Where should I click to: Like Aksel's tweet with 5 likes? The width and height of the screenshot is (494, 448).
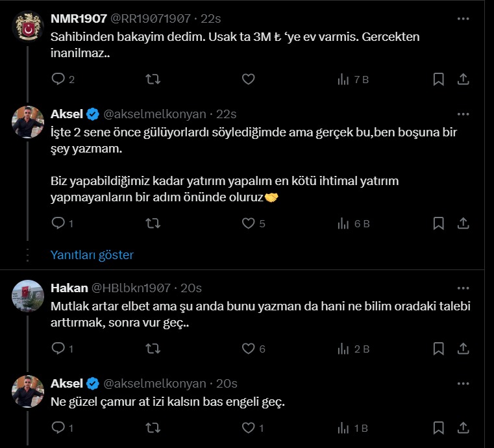(248, 223)
